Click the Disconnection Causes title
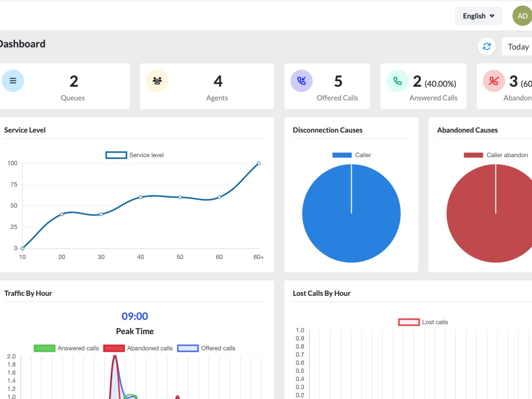This screenshot has height=399, width=532. pos(327,130)
